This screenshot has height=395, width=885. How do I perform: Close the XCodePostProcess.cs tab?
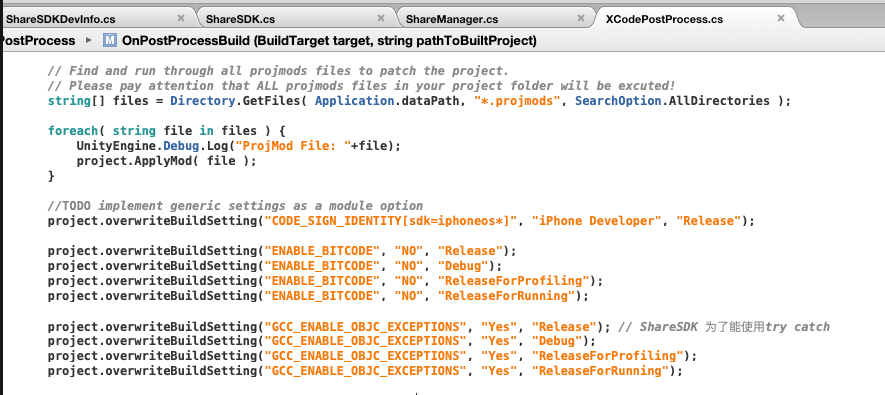click(781, 18)
